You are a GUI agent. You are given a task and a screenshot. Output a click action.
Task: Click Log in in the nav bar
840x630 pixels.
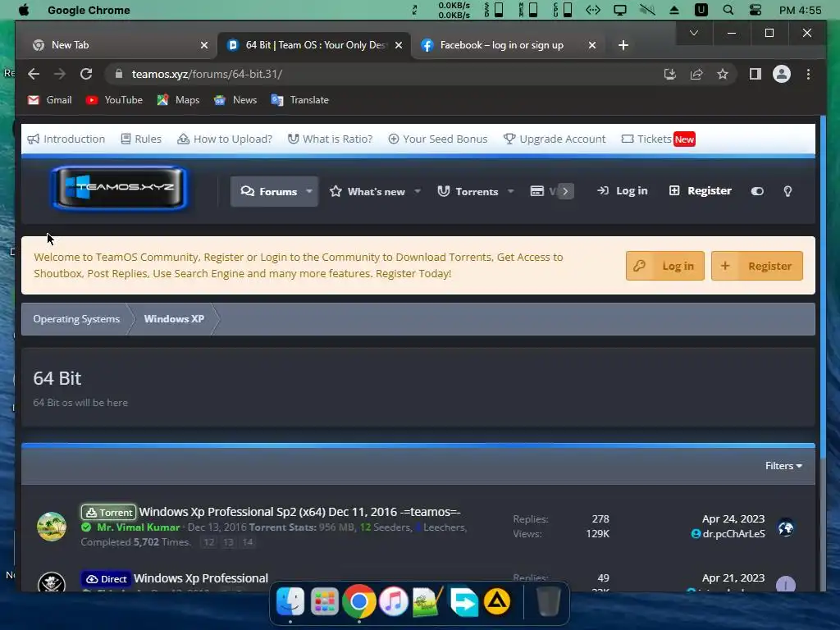[623, 190]
